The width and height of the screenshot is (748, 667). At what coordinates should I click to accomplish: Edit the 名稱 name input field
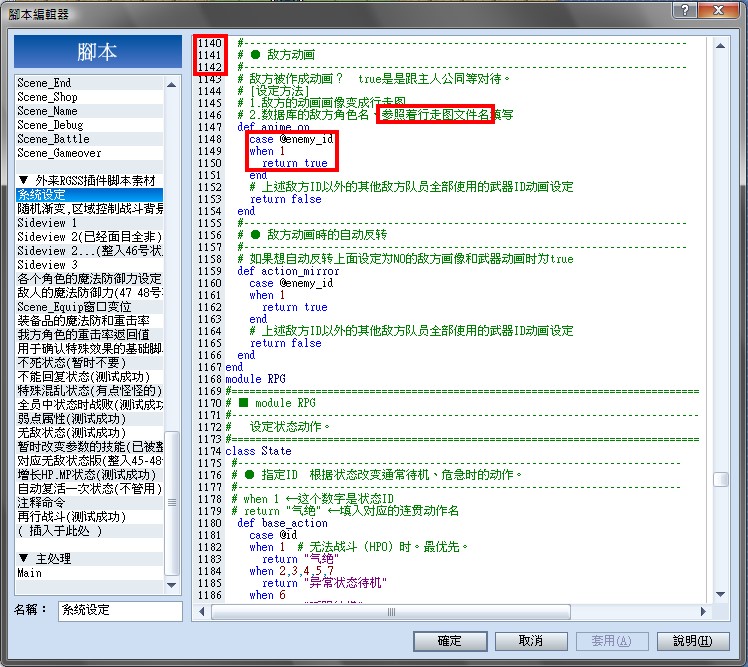click(120, 610)
